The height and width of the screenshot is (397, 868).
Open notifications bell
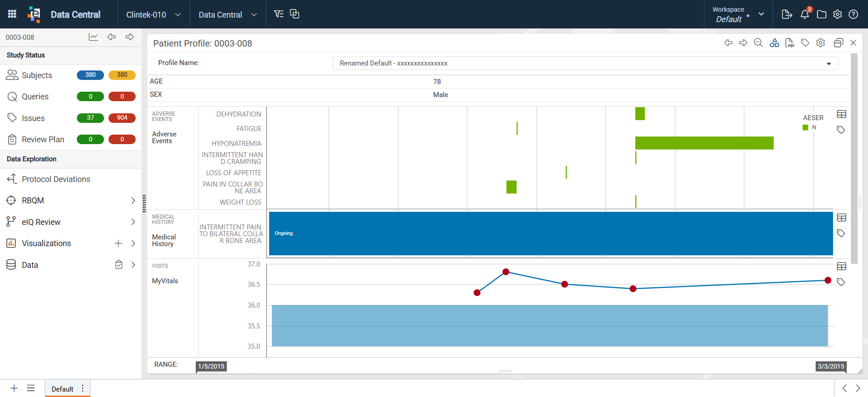tap(805, 14)
